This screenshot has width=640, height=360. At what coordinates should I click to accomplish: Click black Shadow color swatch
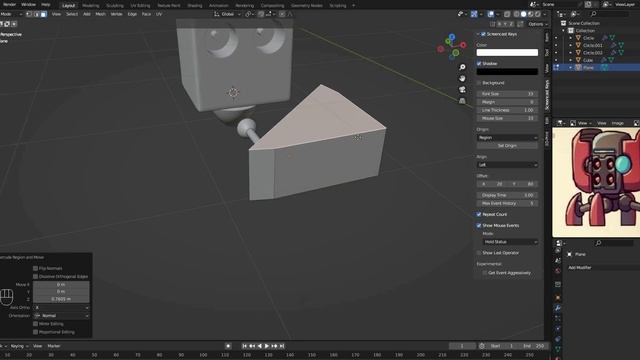point(507,72)
